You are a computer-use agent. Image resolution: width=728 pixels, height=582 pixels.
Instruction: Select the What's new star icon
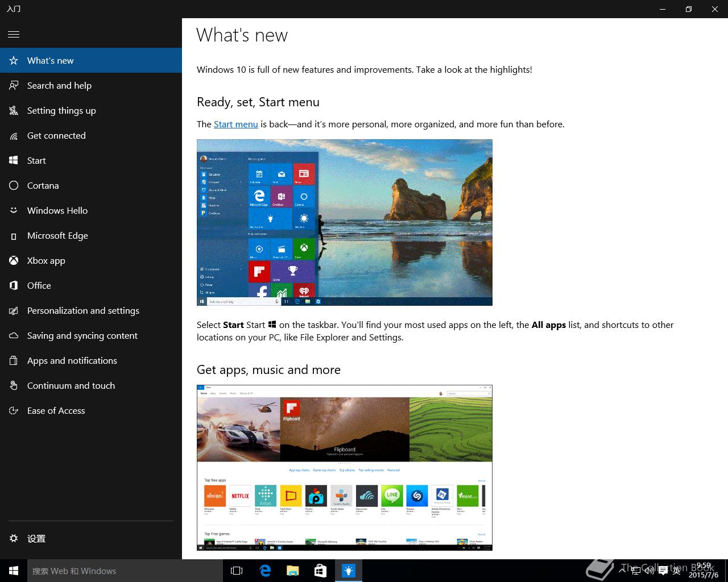[x=14, y=60]
